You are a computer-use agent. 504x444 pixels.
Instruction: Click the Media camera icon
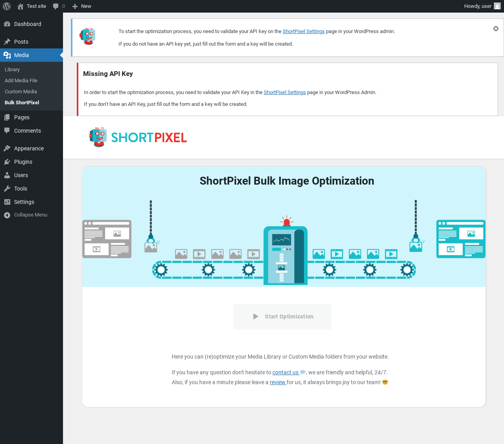pos(7,55)
